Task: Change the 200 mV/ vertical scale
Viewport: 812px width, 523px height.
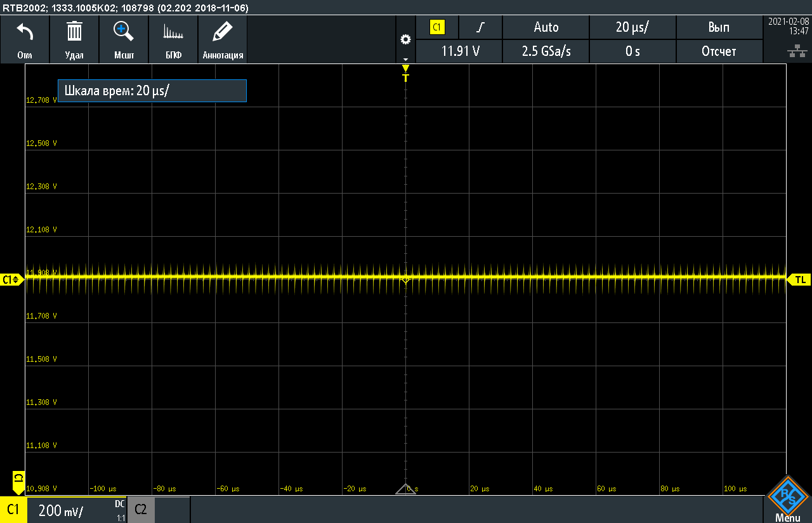Action: tap(60, 510)
